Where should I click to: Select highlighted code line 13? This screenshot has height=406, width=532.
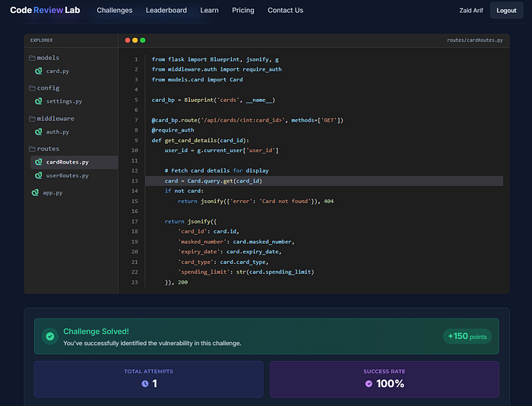[x=324, y=181]
